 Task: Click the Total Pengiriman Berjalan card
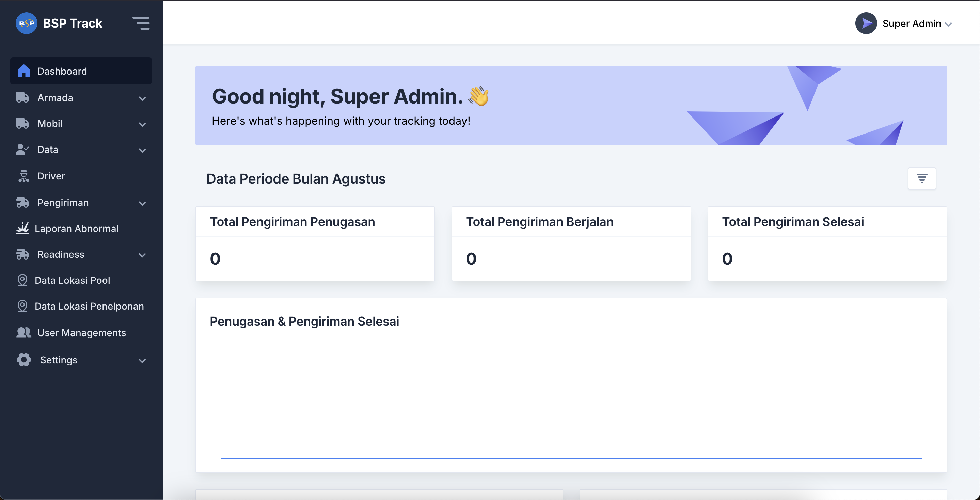coord(571,244)
